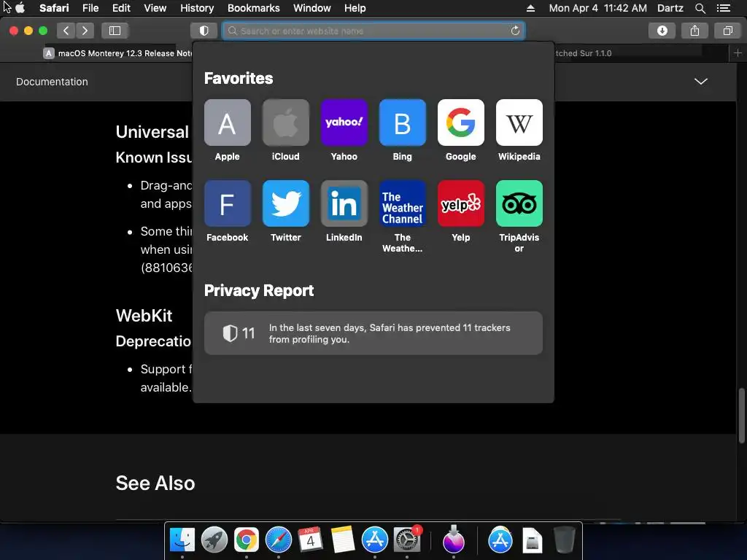Open the File menu
The width and height of the screenshot is (747, 560).
[90, 8]
